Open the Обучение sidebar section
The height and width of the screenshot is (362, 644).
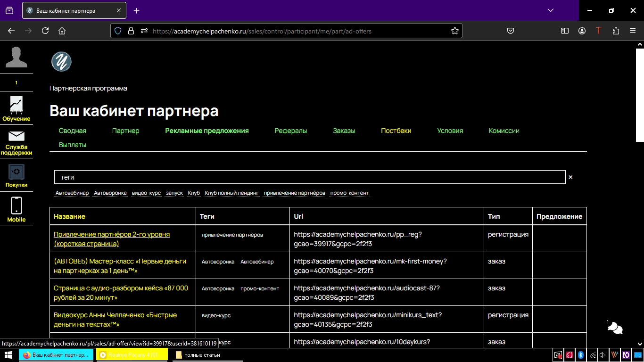[17, 109]
